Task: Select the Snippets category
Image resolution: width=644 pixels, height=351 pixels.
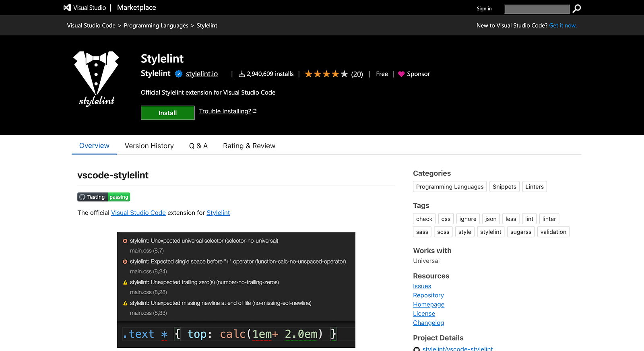Action: pyautogui.click(x=504, y=187)
